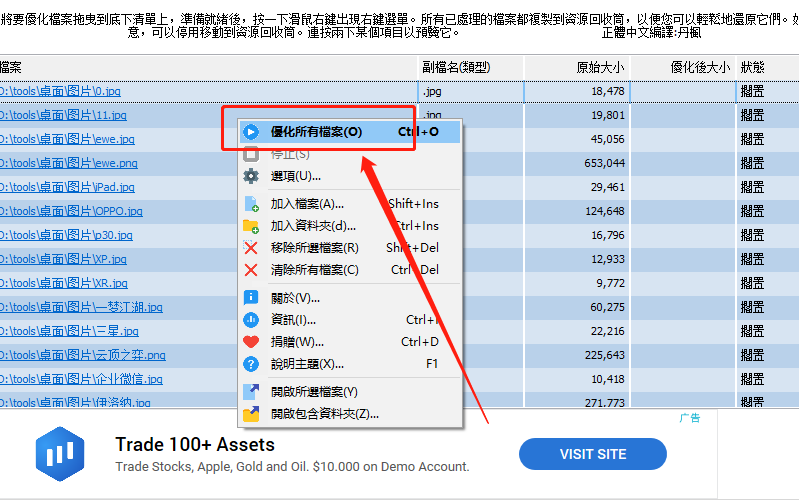Click the VISIT SITE ad button
Screen dimensions: 799x500
point(593,454)
